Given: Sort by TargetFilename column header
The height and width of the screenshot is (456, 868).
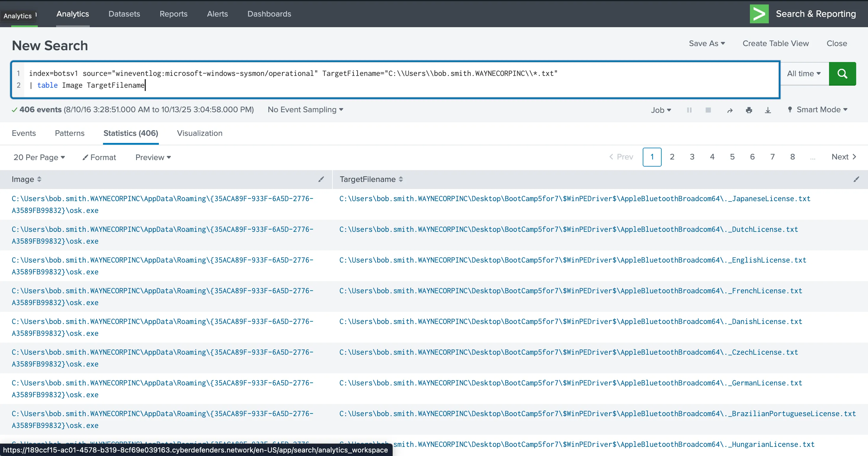Looking at the screenshot, I should pos(371,179).
